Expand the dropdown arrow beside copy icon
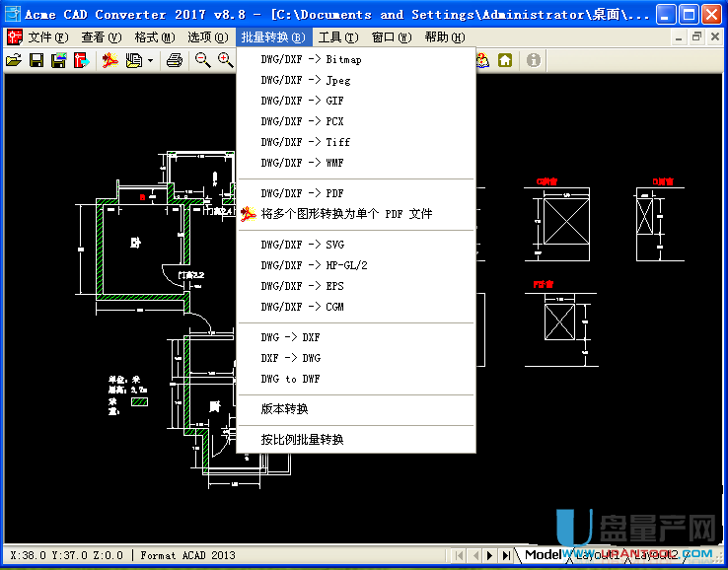Viewport: 728px width, 570px height. tap(151, 61)
